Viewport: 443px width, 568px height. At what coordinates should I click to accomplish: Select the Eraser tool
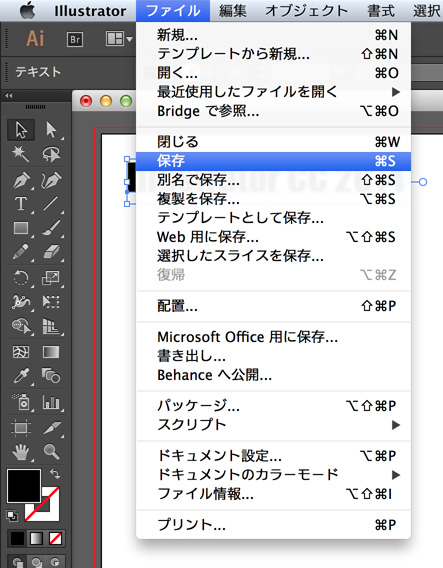pos(51,252)
